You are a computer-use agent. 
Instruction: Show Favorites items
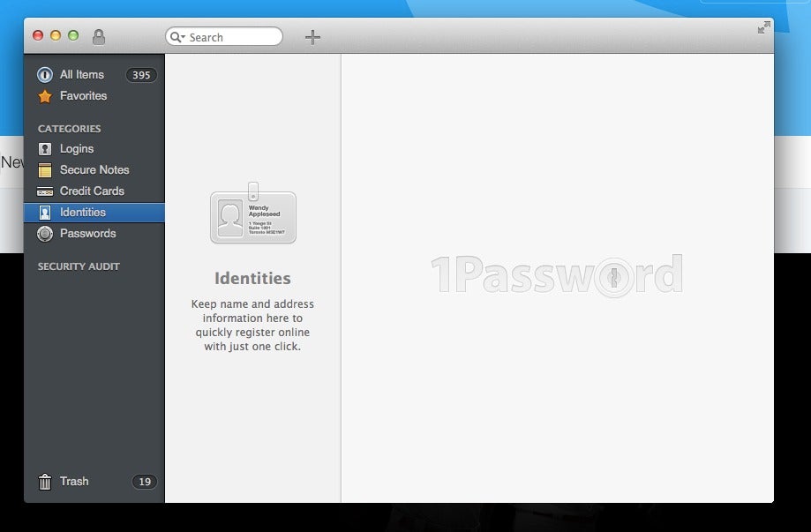click(83, 95)
